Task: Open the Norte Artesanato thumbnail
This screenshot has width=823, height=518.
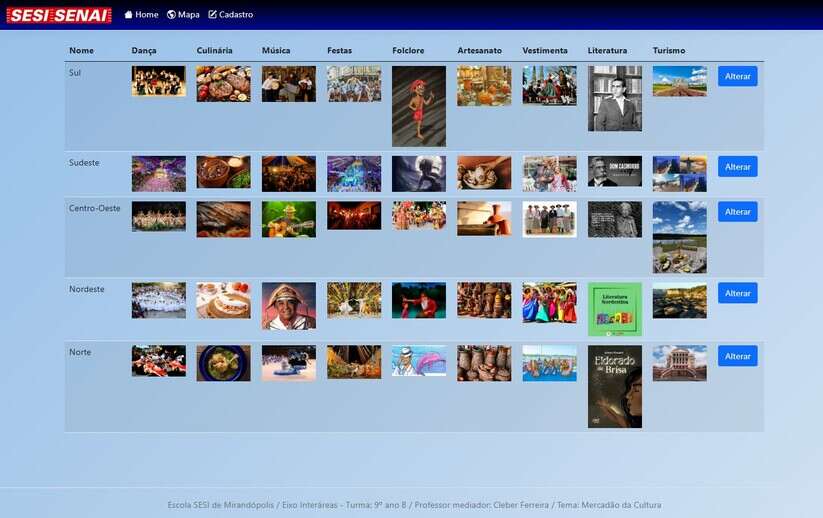Action: click(x=484, y=363)
